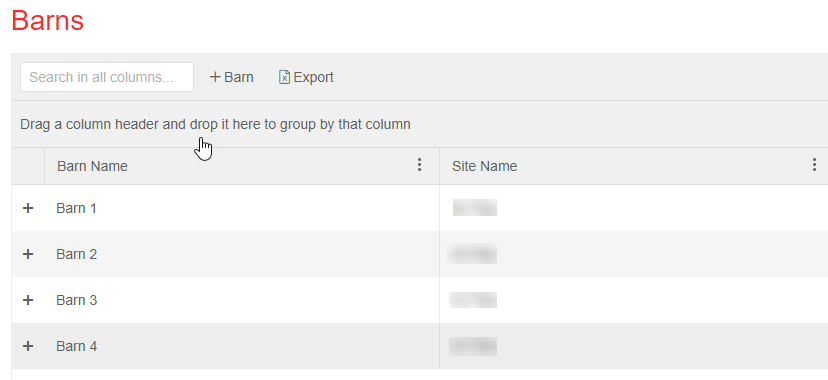The width and height of the screenshot is (828, 380).
Task: Sort by the Barn Name column header
Action: point(92,166)
